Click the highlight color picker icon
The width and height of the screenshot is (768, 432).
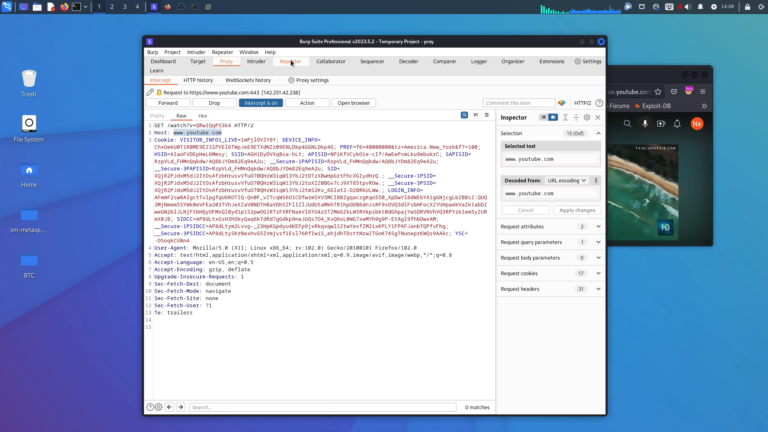562,103
